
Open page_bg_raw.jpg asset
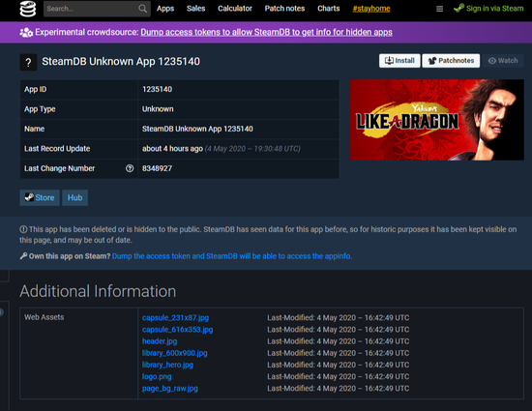point(170,389)
